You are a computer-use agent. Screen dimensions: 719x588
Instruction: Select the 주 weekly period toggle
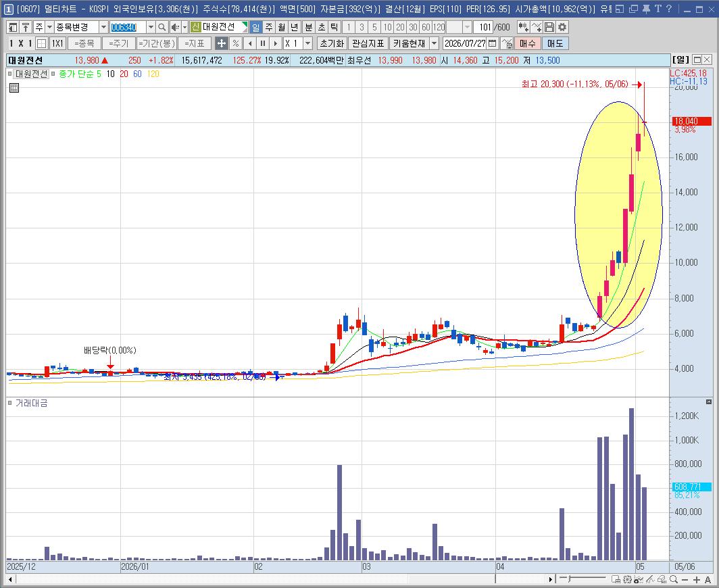(x=269, y=28)
